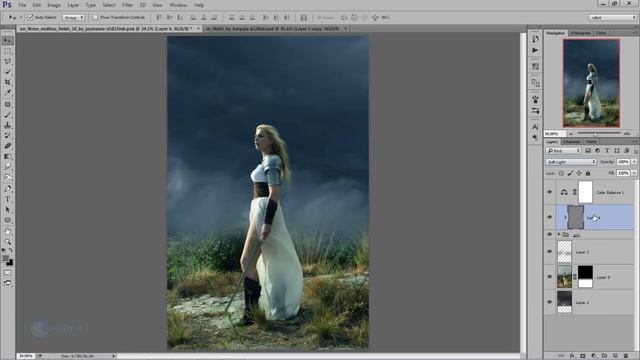This screenshot has width=640, height=360.
Task: Open the Soft Light blend mode dropdown
Action: pos(571,162)
